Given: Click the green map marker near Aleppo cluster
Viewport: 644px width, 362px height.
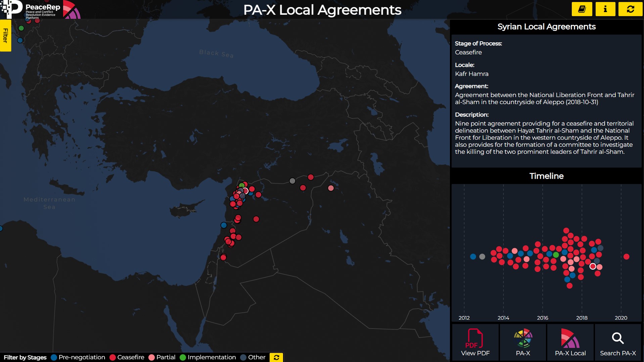Looking at the screenshot, I should click(x=242, y=185).
